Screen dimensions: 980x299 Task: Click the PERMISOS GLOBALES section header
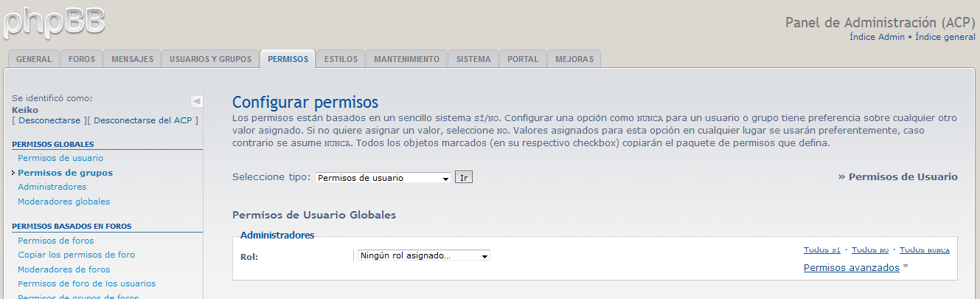pos(53,145)
